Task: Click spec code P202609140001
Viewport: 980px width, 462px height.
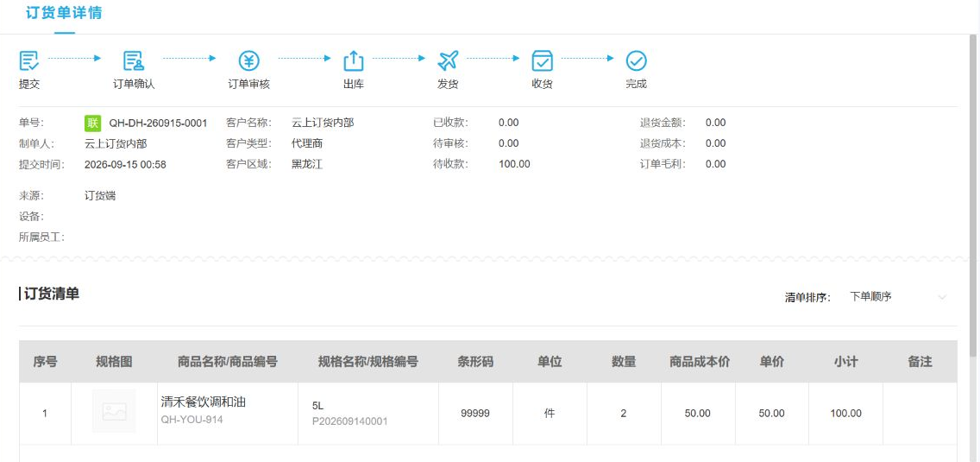Action: click(x=350, y=421)
